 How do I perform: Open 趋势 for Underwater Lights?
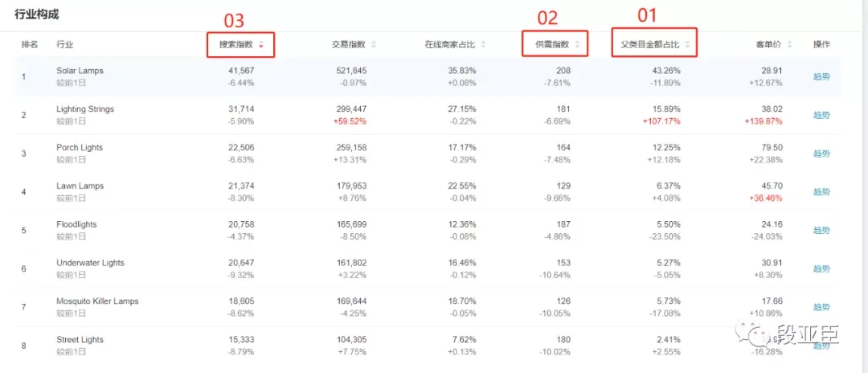[x=821, y=269]
